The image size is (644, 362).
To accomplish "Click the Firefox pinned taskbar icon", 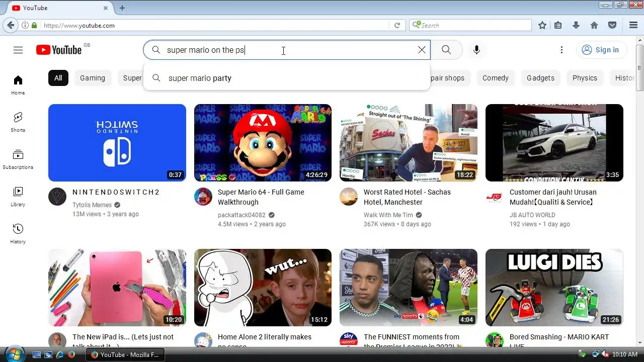I will pyautogui.click(x=71, y=354).
